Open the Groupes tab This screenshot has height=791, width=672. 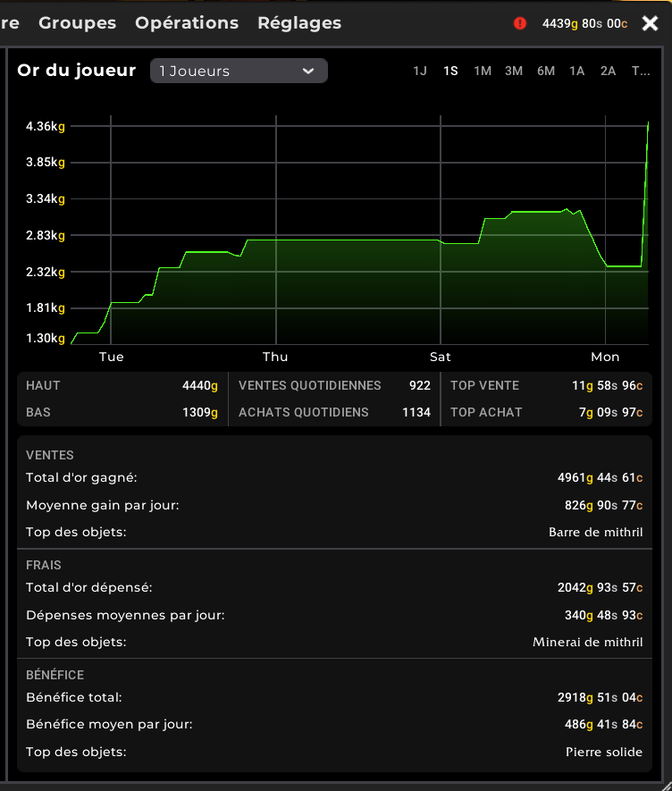click(77, 23)
